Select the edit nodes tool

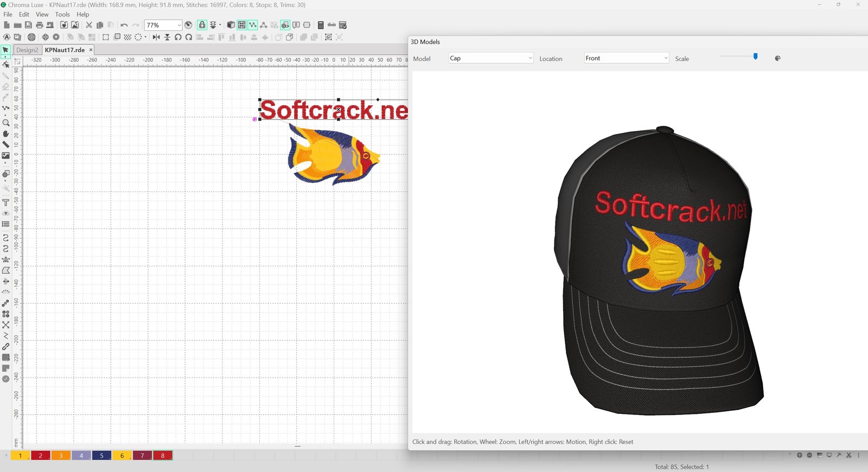pyautogui.click(x=6, y=64)
